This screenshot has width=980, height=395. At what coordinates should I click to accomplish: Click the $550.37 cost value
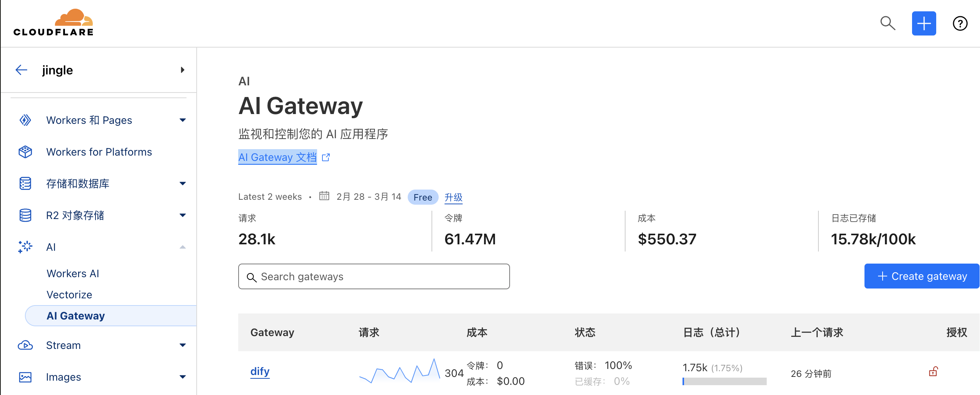click(667, 239)
